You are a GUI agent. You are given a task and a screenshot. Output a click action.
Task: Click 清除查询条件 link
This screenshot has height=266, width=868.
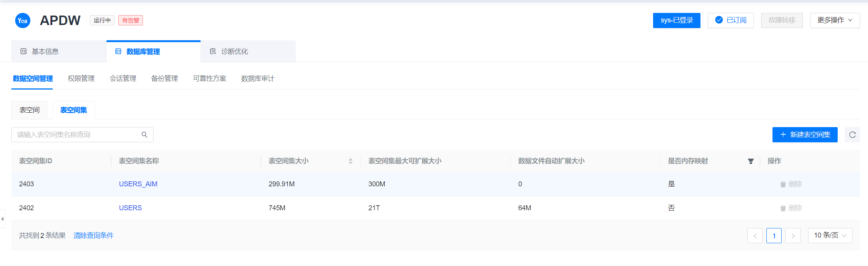93,235
